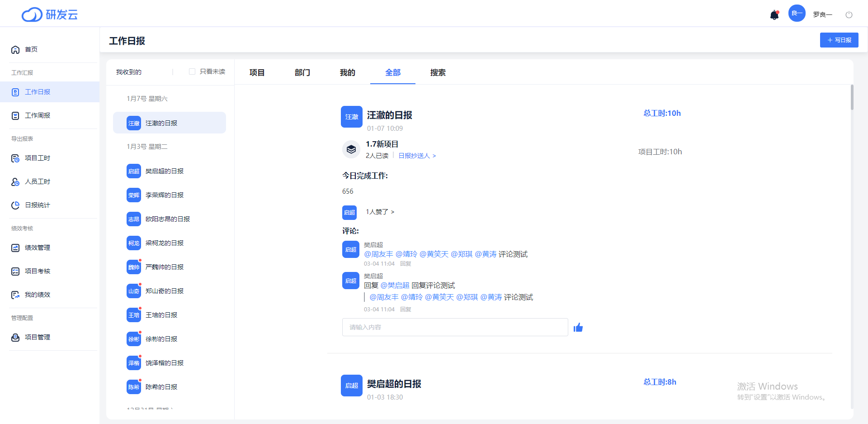The width and height of the screenshot is (868, 424).
Task: Click the 我收到的 filter label
Action: (129, 72)
